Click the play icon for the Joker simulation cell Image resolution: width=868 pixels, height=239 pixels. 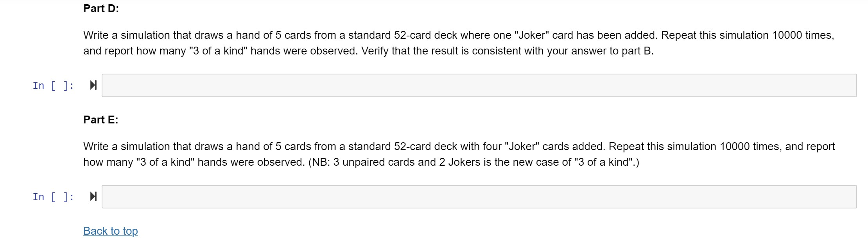pyautogui.click(x=93, y=85)
